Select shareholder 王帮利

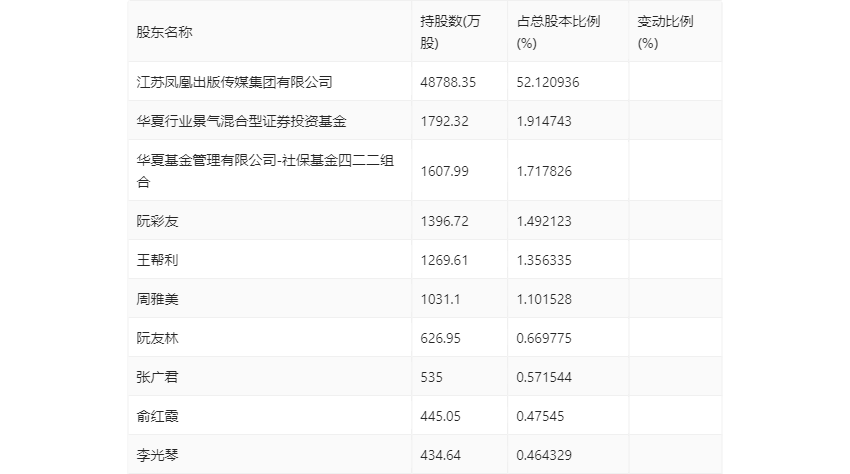(x=157, y=260)
